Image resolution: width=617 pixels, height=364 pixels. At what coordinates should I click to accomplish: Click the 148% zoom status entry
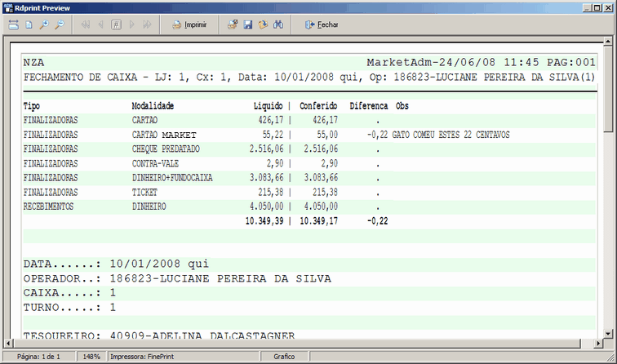click(91, 357)
